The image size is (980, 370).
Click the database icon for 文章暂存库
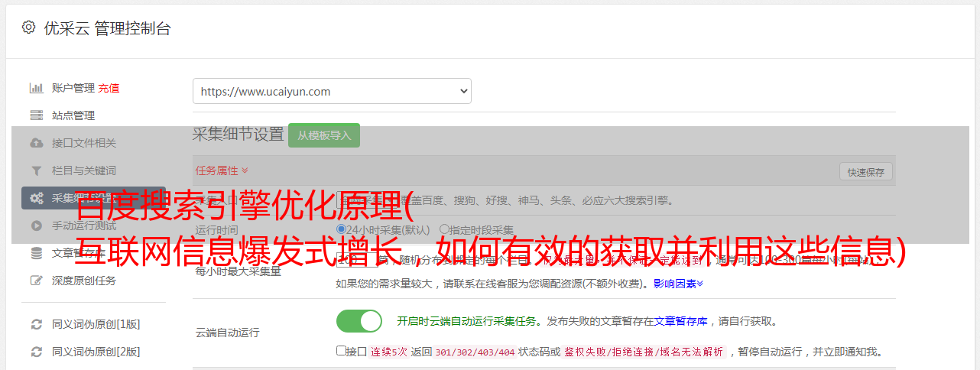36,253
